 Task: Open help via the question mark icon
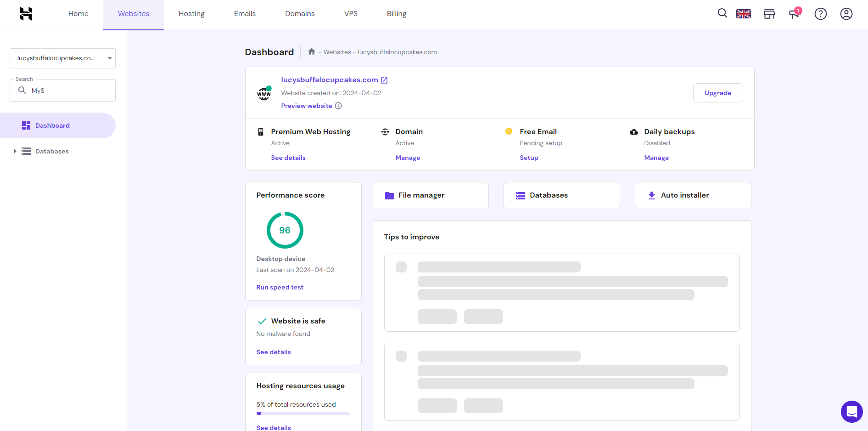pos(820,14)
